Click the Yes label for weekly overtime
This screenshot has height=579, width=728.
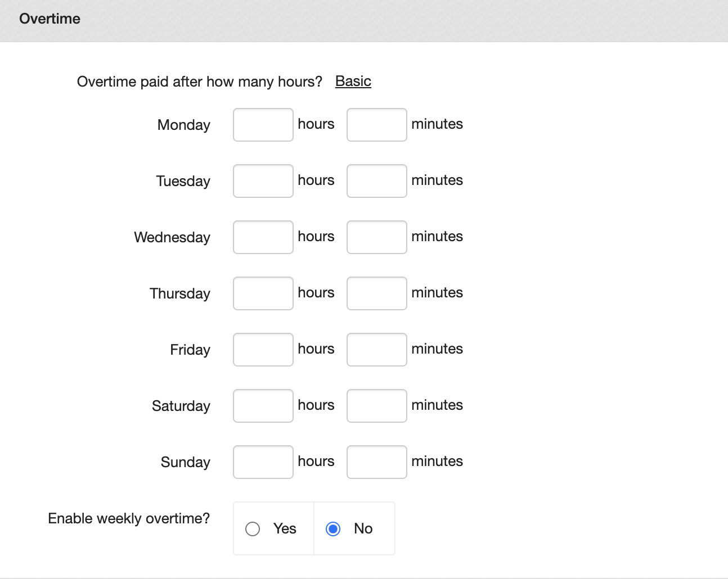click(285, 528)
